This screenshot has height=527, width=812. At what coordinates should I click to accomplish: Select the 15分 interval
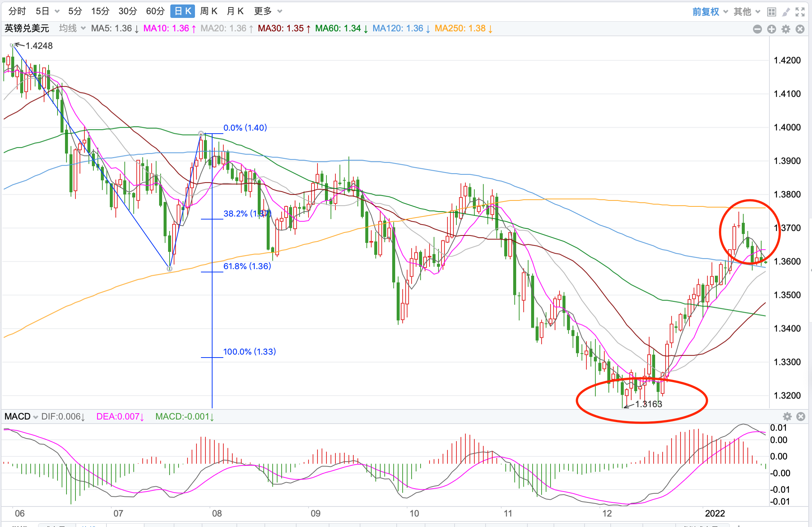tap(100, 11)
